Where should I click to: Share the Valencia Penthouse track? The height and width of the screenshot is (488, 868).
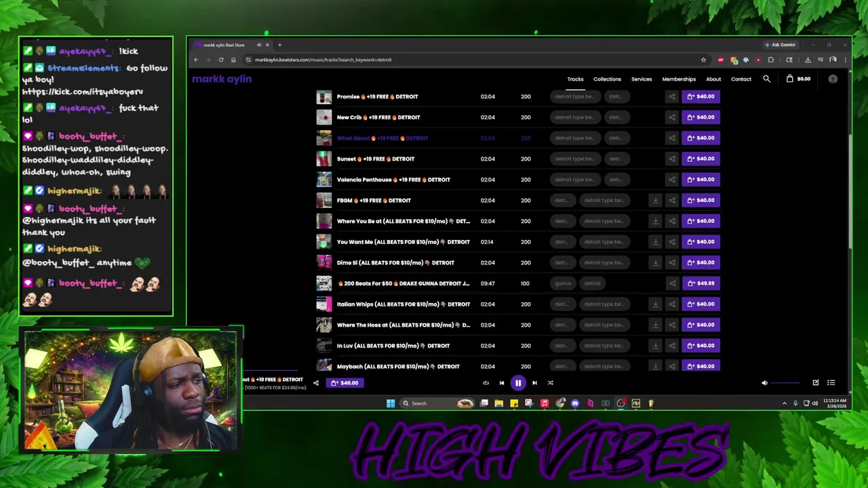pyautogui.click(x=672, y=180)
